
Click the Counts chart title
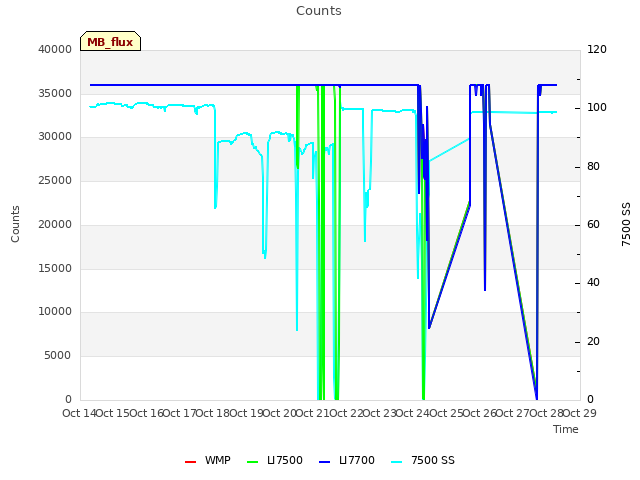319,11
